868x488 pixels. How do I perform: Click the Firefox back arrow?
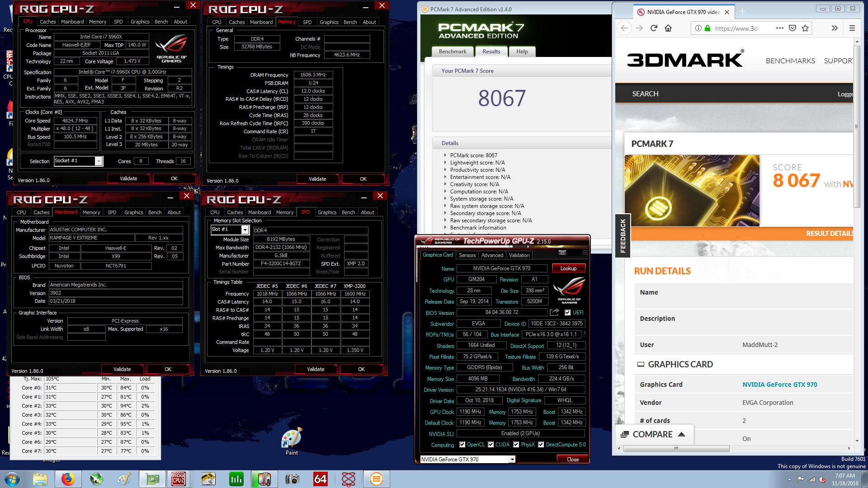click(x=624, y=28)
